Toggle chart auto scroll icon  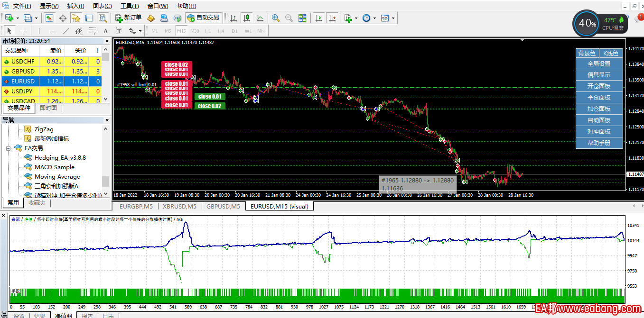pos(319,18)
